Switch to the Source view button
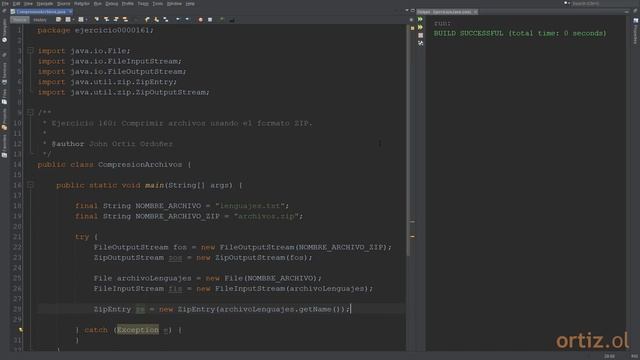This screenshot has width=640, height=360. tap(20, 20)
